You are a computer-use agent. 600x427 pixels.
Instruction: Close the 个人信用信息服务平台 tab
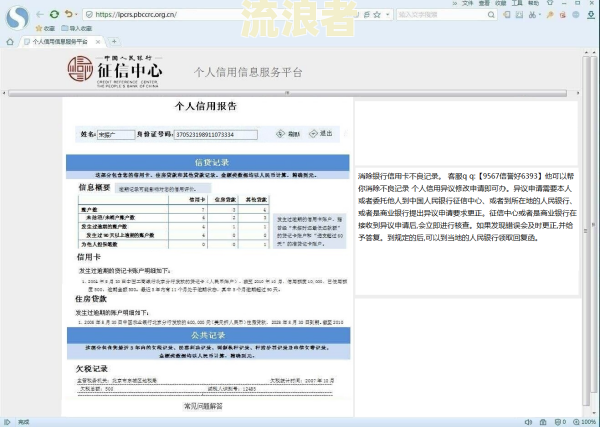[98, 42]
